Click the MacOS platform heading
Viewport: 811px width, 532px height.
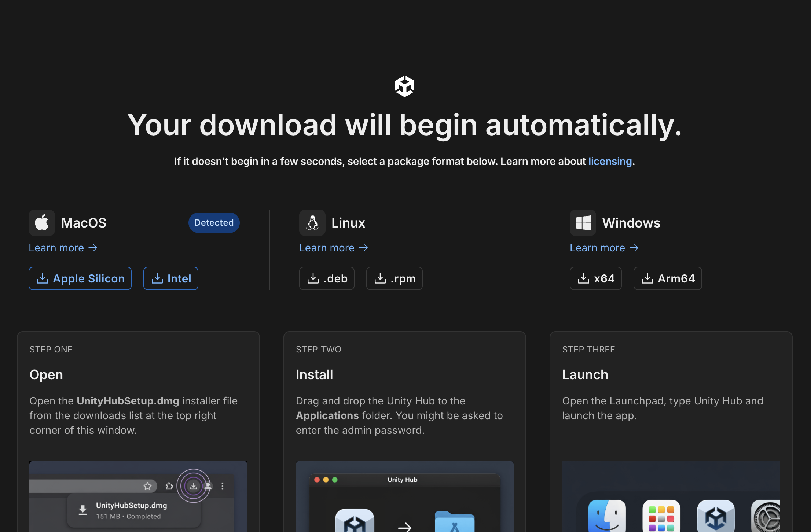click(84, 223)
